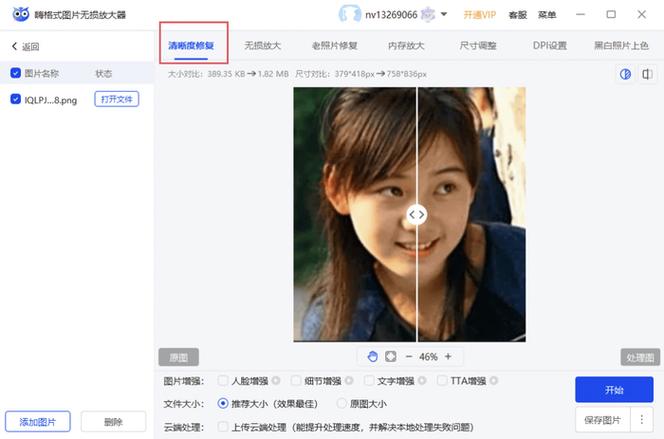Enable 人脸增强 checkbox

coord(223,380)
